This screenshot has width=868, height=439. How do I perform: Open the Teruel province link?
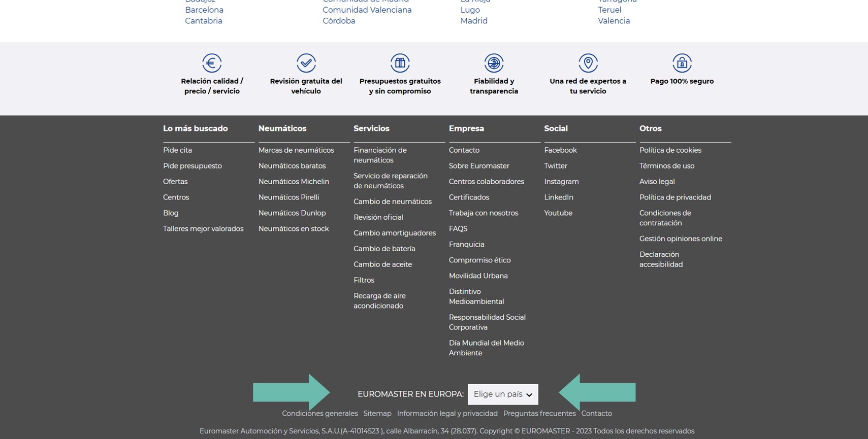(x=609, y=10)
